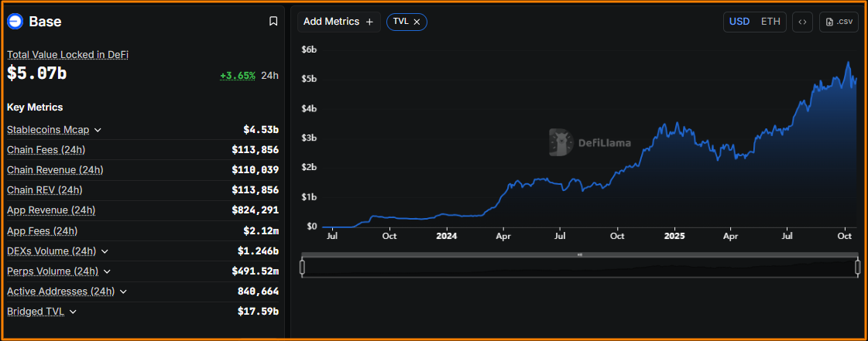Switch chart denomination to USD
868x341 pixels.
point(739,22)
